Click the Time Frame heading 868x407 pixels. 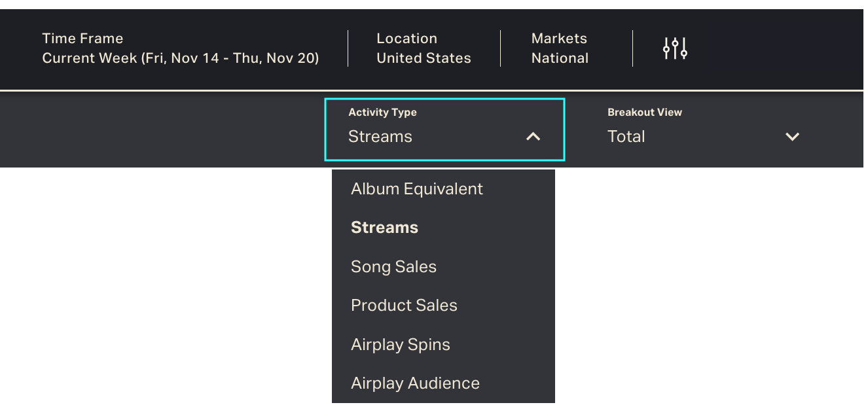coord(82,39)
